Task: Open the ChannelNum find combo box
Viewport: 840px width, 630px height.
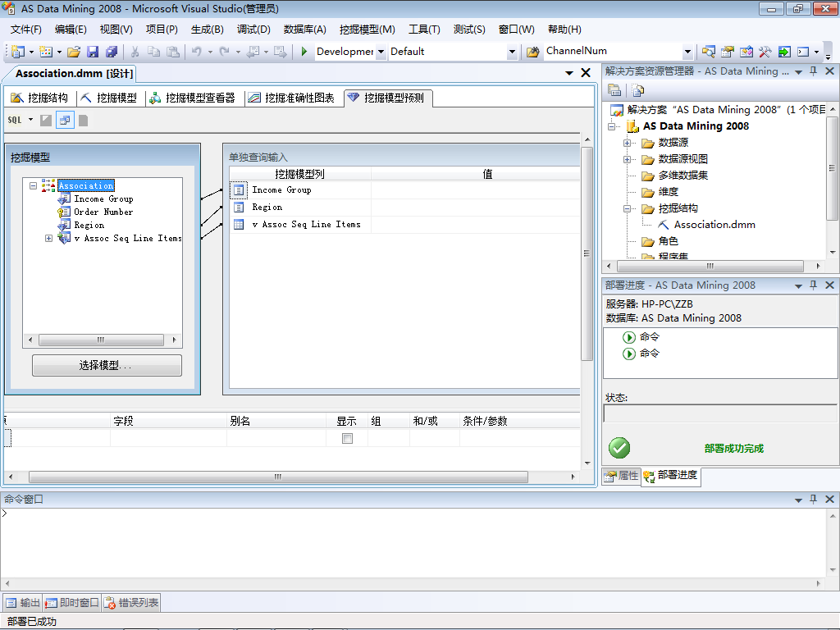Action: (687, 52)
